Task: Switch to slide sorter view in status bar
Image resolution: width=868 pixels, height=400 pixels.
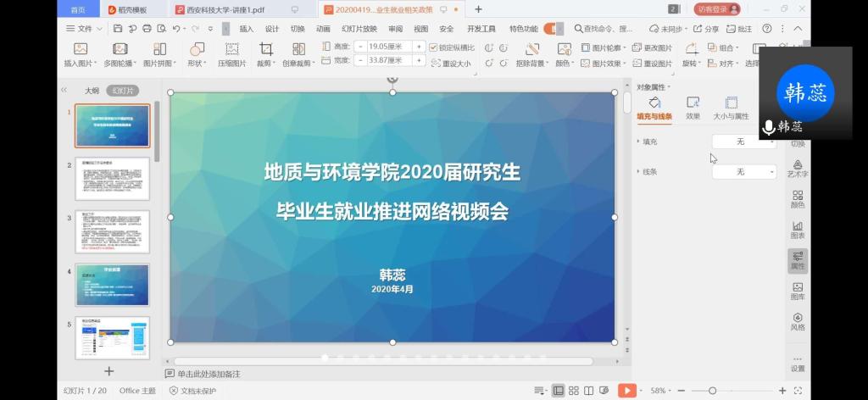Action: point(575,391)
